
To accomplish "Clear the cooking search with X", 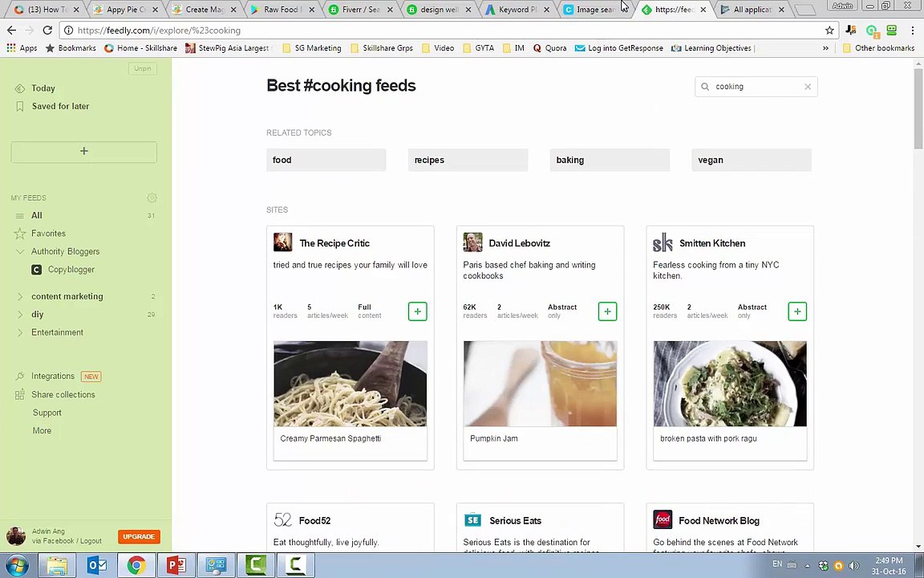I will pos(808,87).
